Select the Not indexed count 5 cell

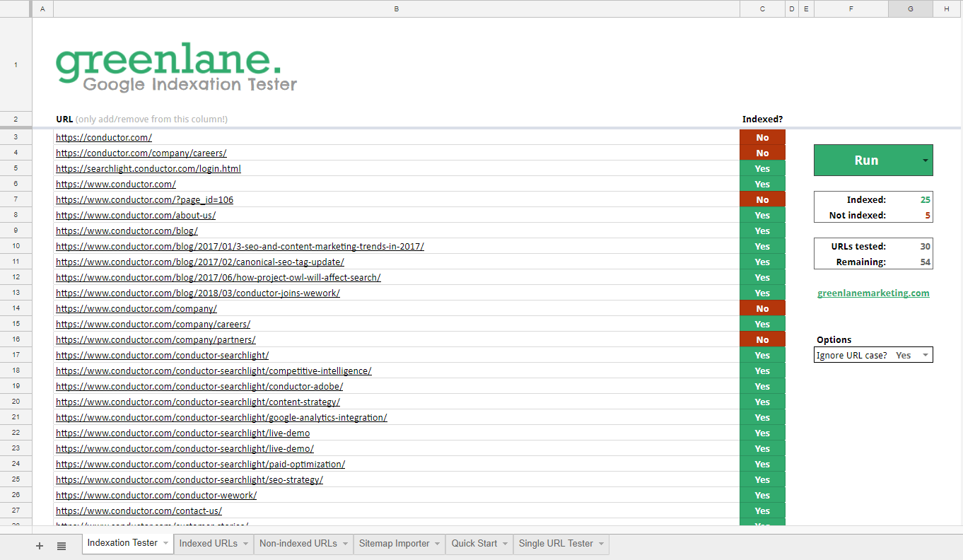tap(910, 215)
